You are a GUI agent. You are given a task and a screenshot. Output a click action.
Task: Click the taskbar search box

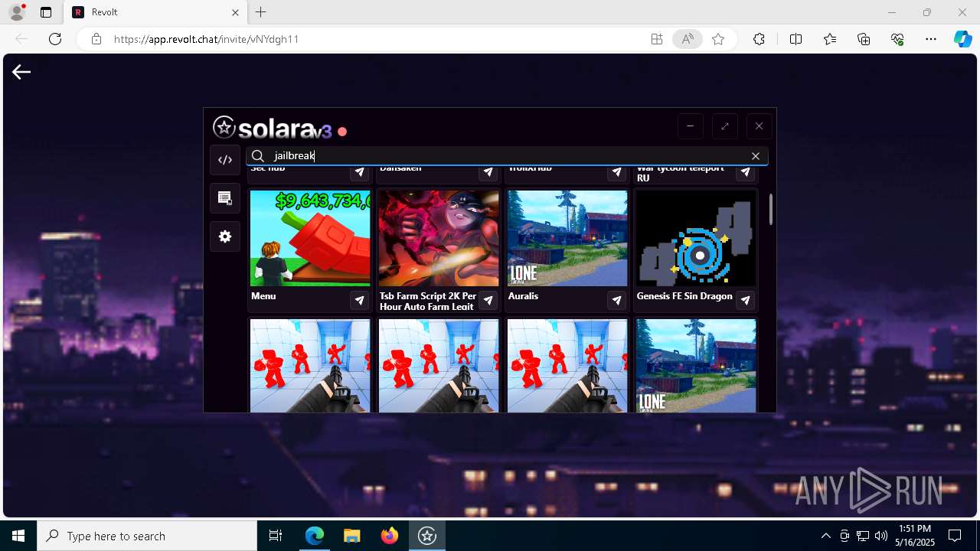(147, 536)
